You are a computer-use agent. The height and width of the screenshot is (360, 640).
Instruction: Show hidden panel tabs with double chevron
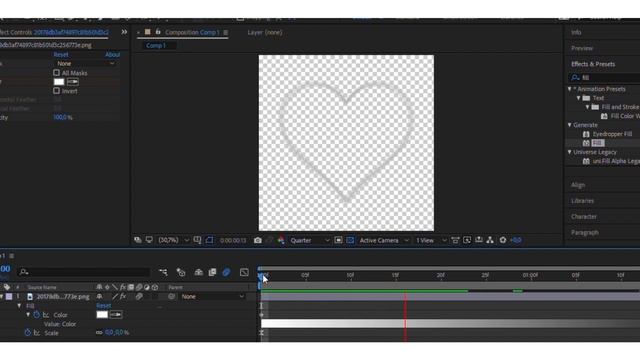124,32
